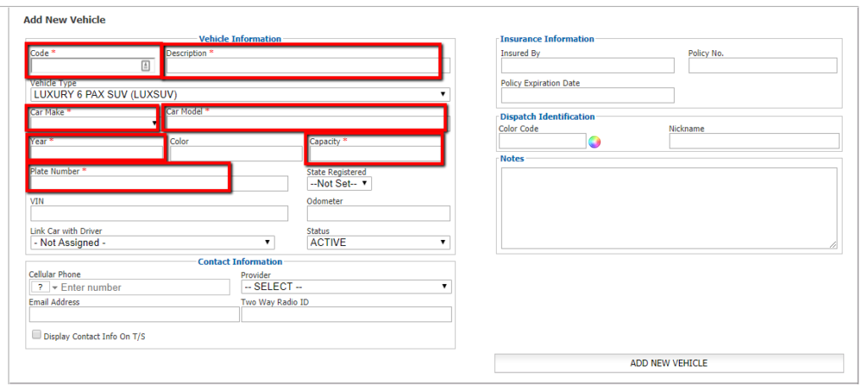The width and height of the screenshot is (868, 391).
Task: Expand the Car Make dropdown
Action: (95, 123)
